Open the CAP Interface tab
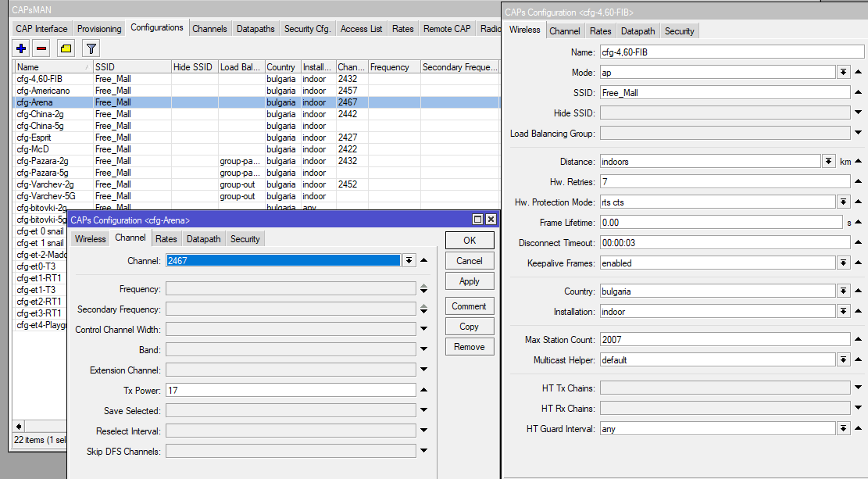Image resolution: width=868 pixels, height=479 pixels. [41, 29]
